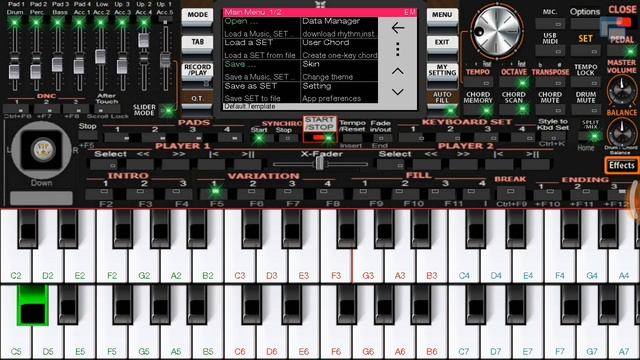640x360 pixels.
Task: Open the Effects panel
Action: point(622,166)
